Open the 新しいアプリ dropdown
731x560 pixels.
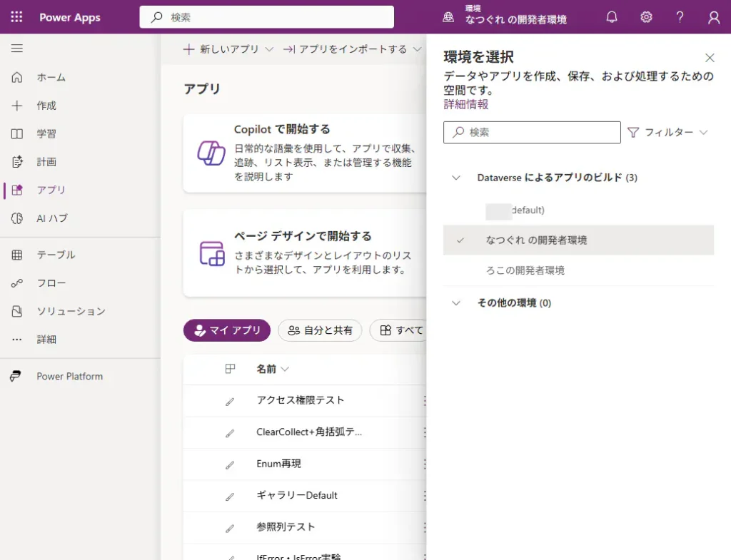tap(228, 49)
